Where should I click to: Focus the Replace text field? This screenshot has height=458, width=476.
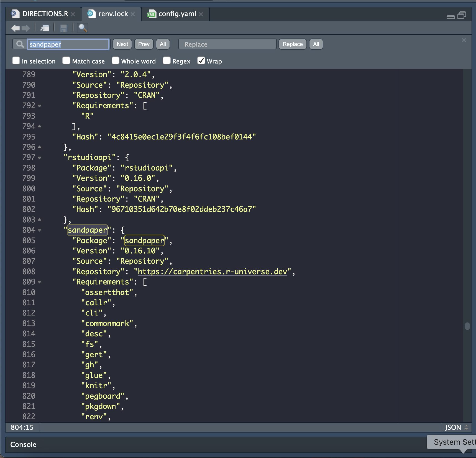[x=227, y=44]
